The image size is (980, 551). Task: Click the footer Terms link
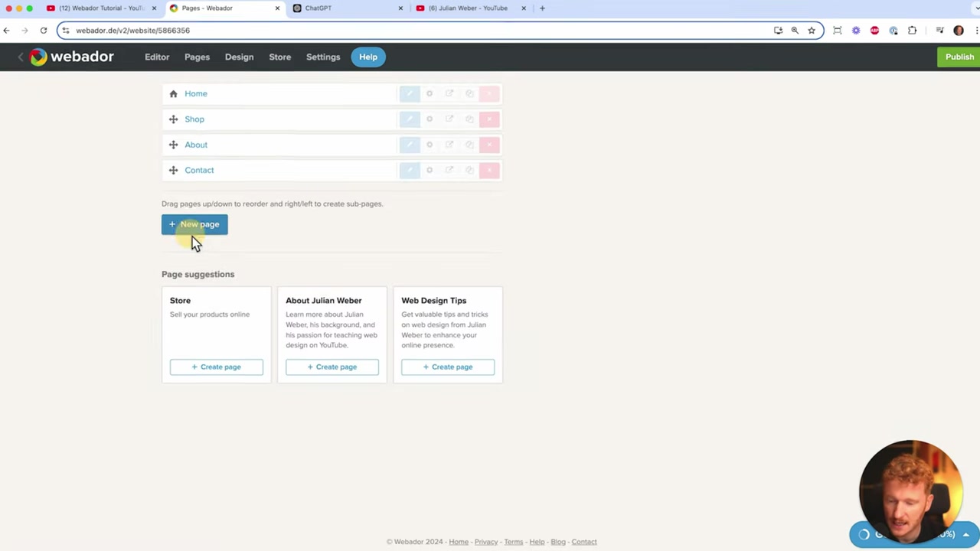point(513,542)
